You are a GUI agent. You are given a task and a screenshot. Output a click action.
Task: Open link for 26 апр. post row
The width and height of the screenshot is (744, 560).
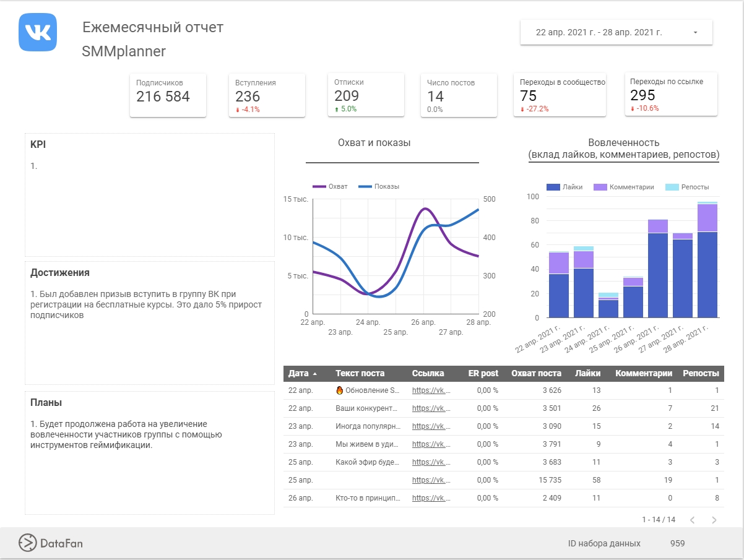(x=431, y=498)
